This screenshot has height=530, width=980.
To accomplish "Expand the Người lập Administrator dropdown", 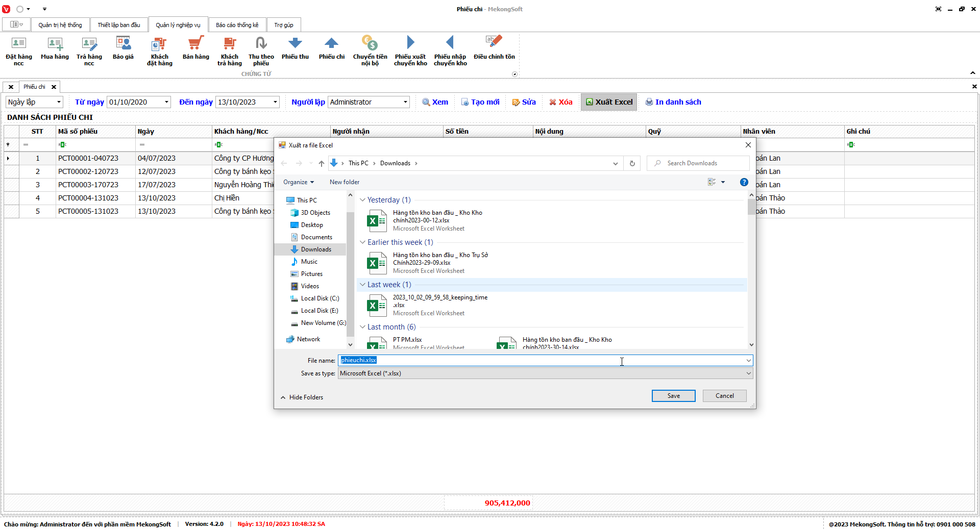I will click(x=405, y=102).
